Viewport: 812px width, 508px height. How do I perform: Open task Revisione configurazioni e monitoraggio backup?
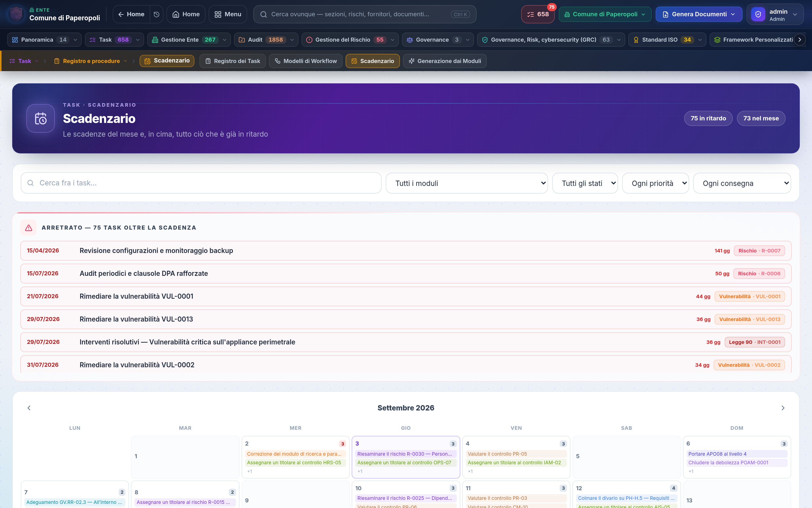(406, 251)
